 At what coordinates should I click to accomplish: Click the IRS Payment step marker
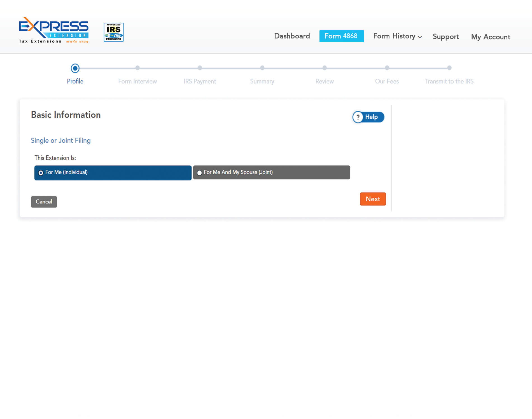(200, 68)
